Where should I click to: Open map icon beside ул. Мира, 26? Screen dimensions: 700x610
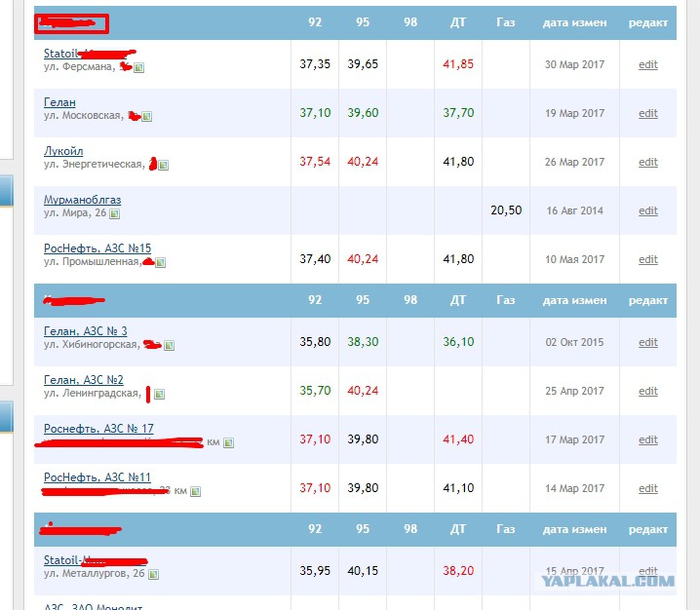click(x=114, y=213)
